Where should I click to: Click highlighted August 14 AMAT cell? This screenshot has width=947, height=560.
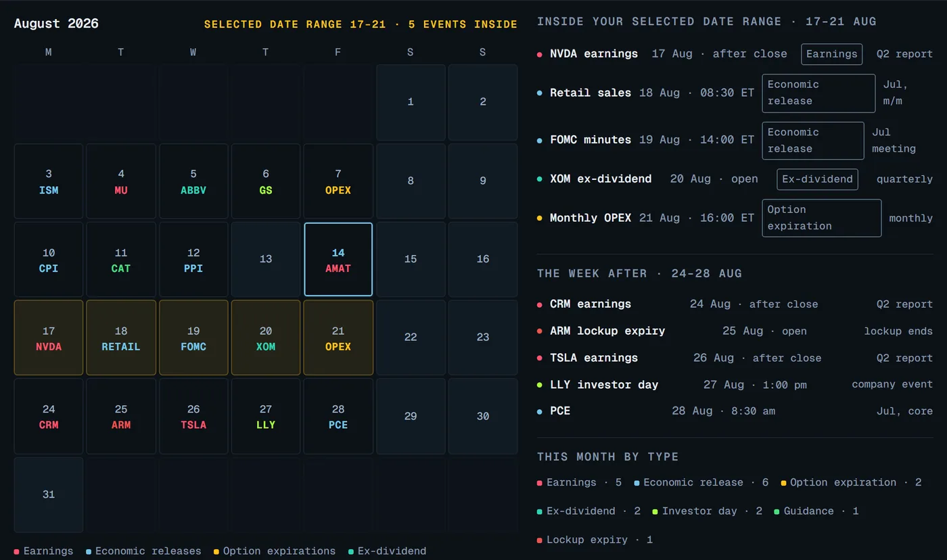[338, 260]
